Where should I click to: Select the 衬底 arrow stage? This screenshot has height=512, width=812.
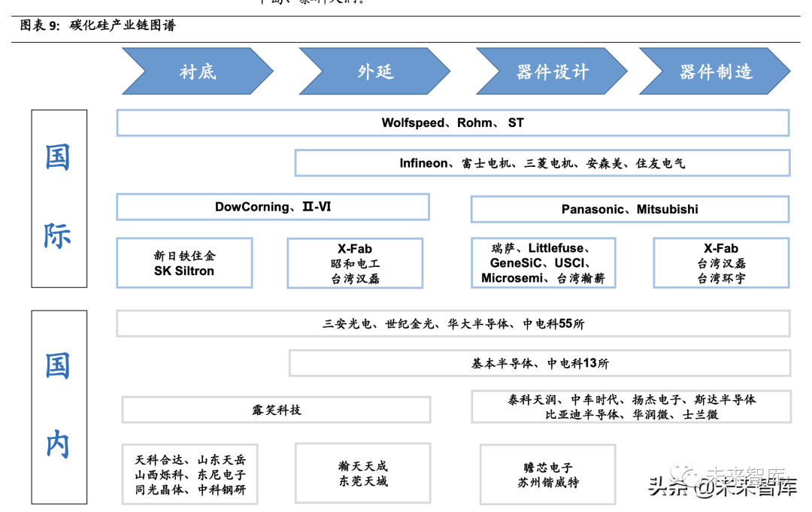click(x=197, y=71)
